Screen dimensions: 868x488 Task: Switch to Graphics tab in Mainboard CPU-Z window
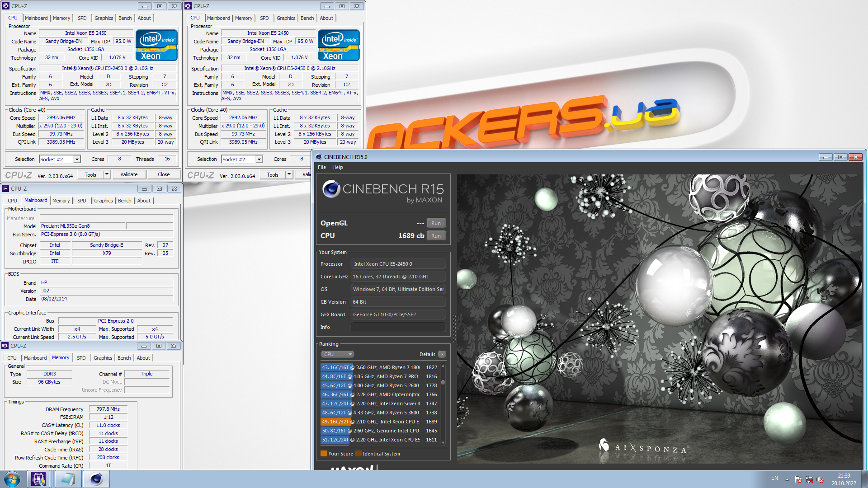pos(104,201)
